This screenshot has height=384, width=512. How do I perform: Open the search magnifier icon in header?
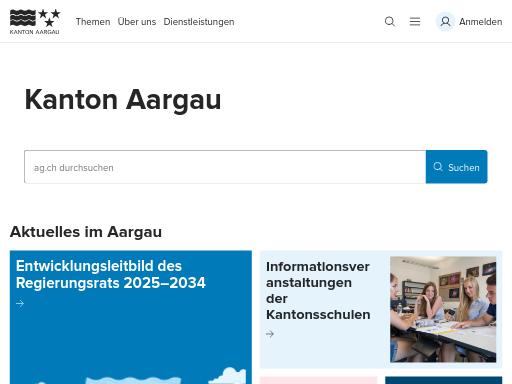389,22
